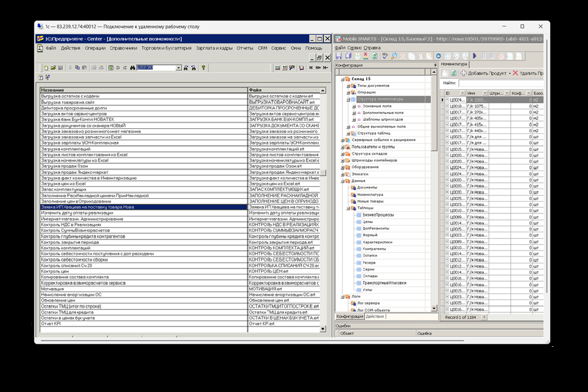588x392 pixels.
Task: Click configuration tree down scroll arrow
Action: [434, 308]
